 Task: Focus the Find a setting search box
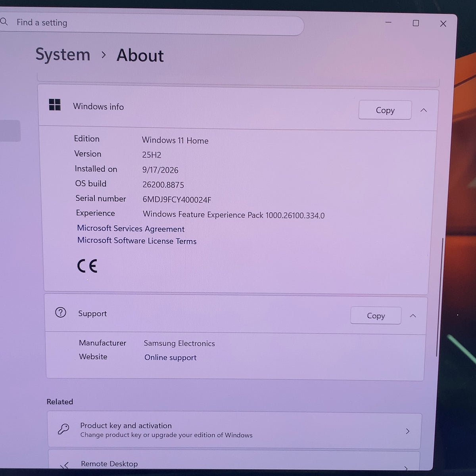(152, 23)
